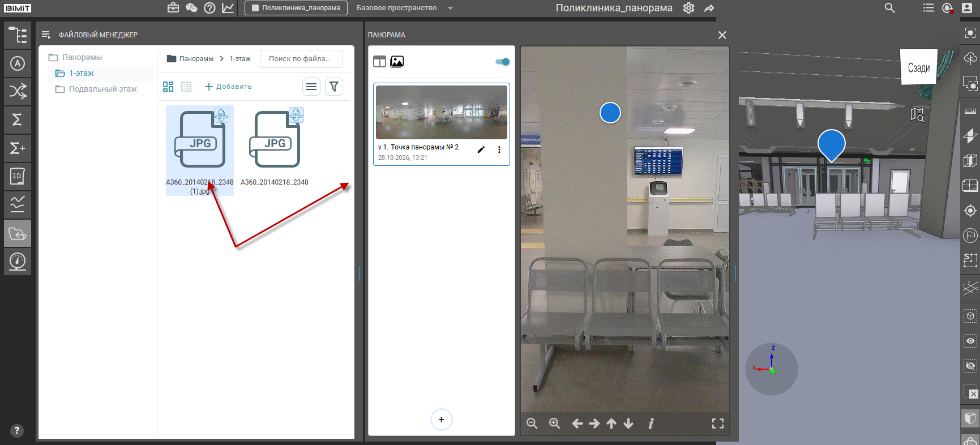Open the Поликлиника_панорама tab
Image resolution: width=980 pixels, height=445 pixels.
pos(296,8)
